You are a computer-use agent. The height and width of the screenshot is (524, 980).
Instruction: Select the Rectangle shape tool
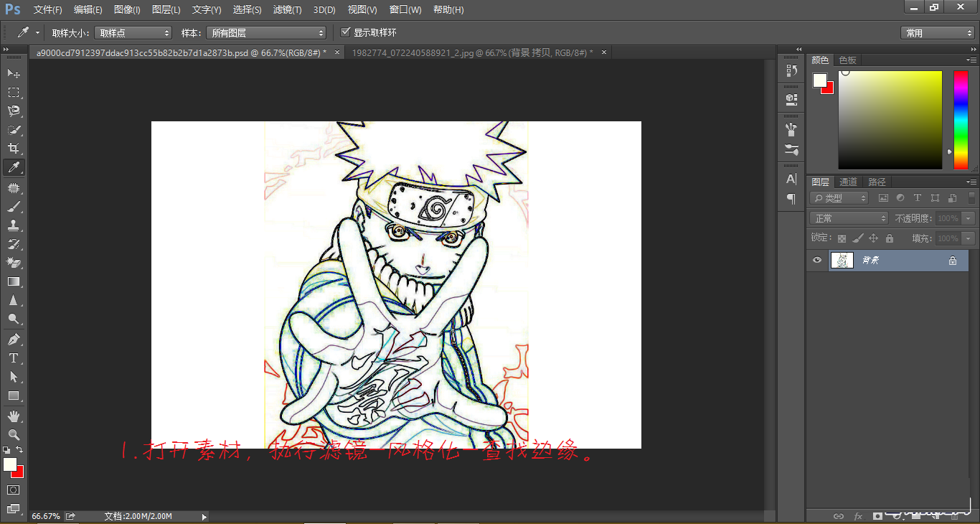click(14, 396)
